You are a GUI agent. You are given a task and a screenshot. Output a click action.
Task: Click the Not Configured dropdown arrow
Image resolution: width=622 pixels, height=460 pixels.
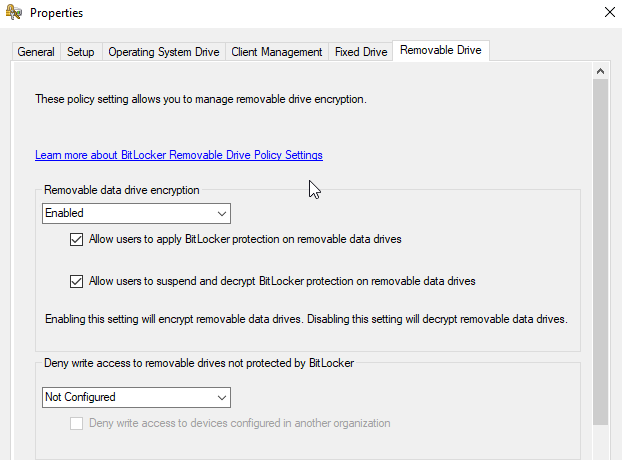point(222,398)
